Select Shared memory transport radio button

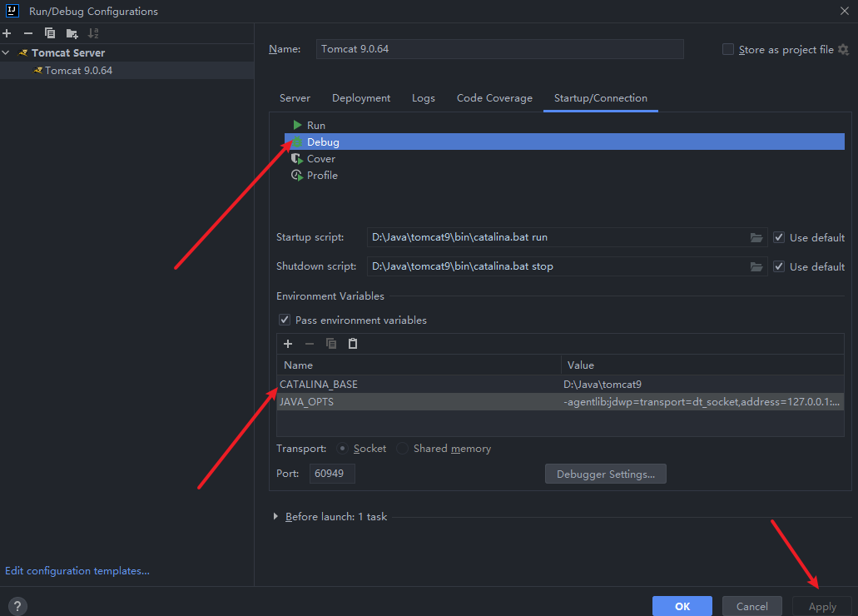click(x=402, y=449)
